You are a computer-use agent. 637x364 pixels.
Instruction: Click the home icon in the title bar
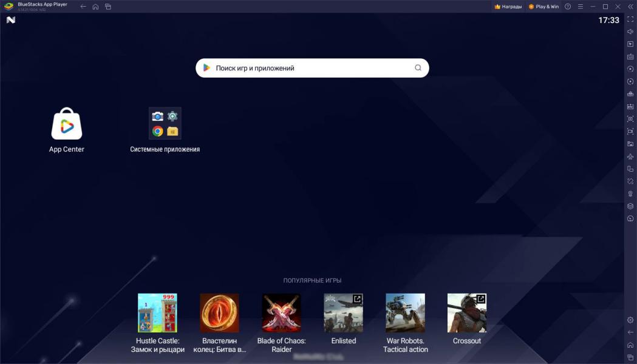(95, 7)
